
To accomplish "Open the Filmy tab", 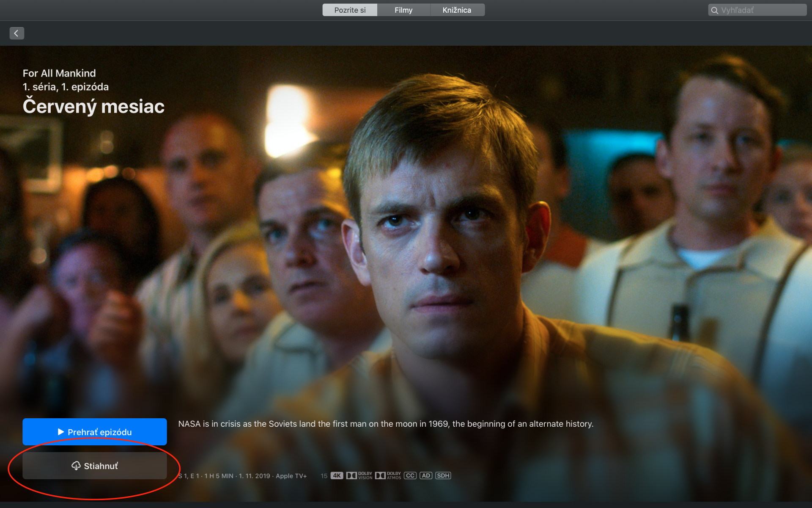I will 403,10.
